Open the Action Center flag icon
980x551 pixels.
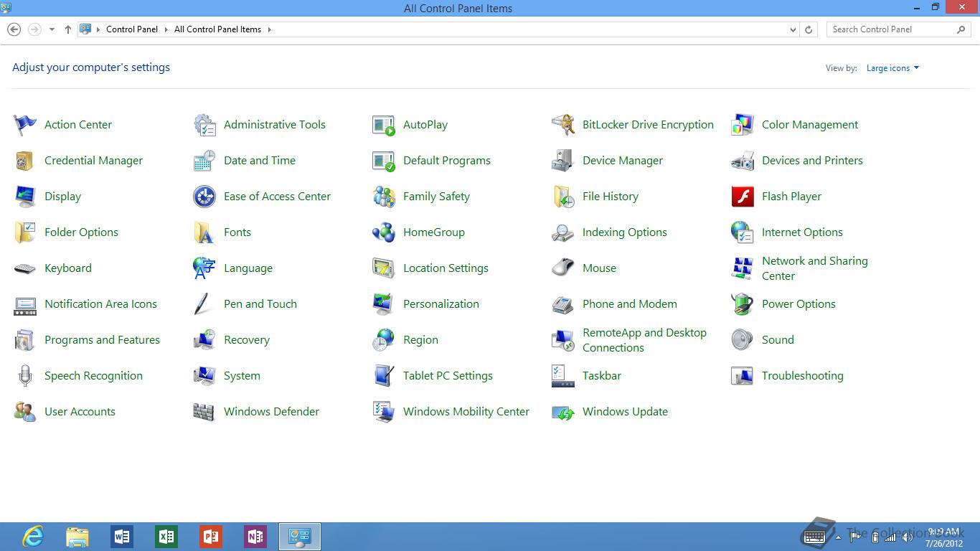point(25,125)
